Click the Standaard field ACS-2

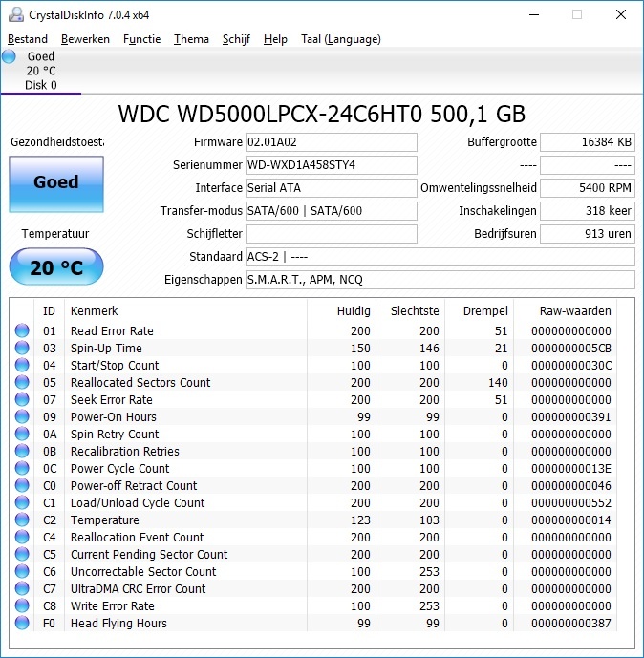pos(440,256)
